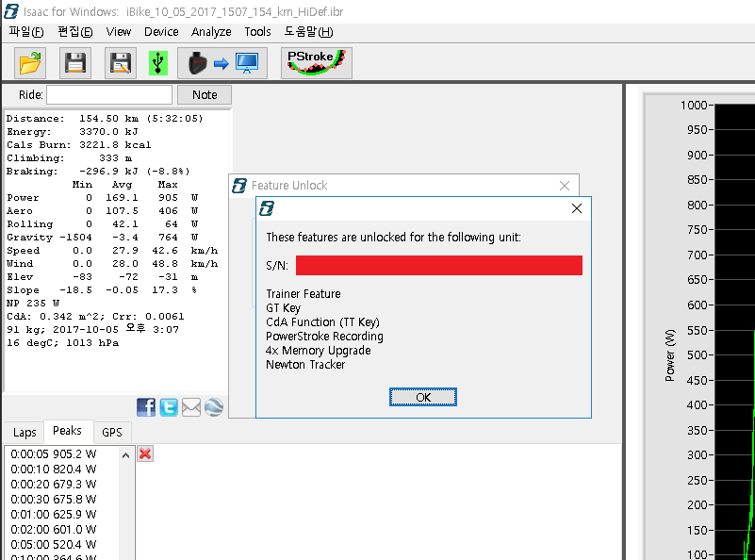Click the Braking -296.9 kJ line
The image size is (755, 560).
[x=98, y=171]
